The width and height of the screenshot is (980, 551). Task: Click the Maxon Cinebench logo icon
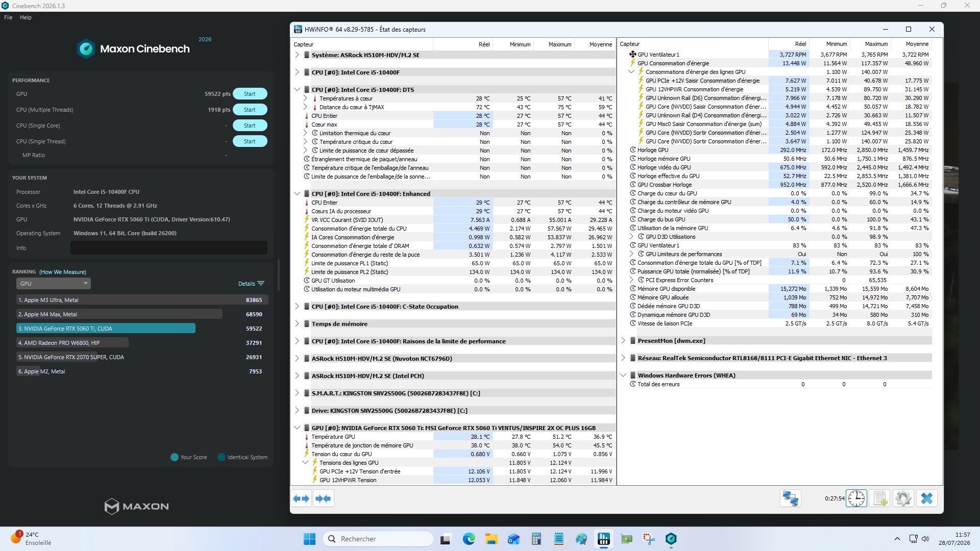[86, 48]
